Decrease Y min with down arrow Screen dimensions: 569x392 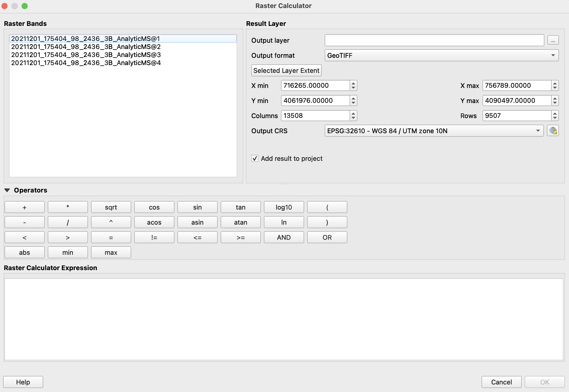353,103
